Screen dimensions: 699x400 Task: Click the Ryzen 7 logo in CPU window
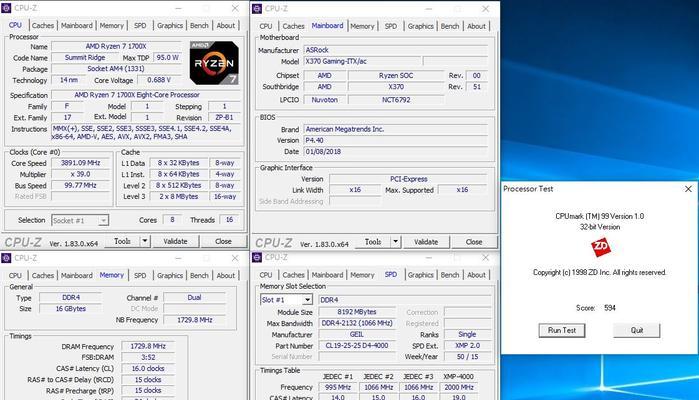214,63
